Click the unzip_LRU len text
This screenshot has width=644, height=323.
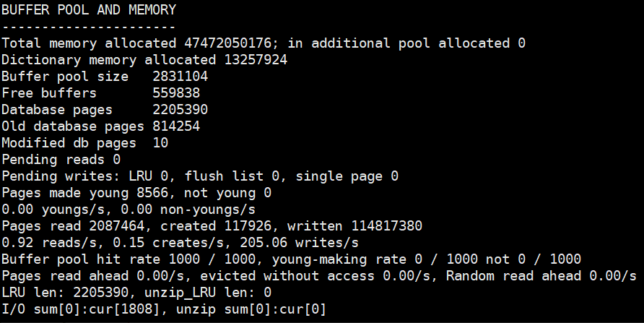click(x=223, y=293)
